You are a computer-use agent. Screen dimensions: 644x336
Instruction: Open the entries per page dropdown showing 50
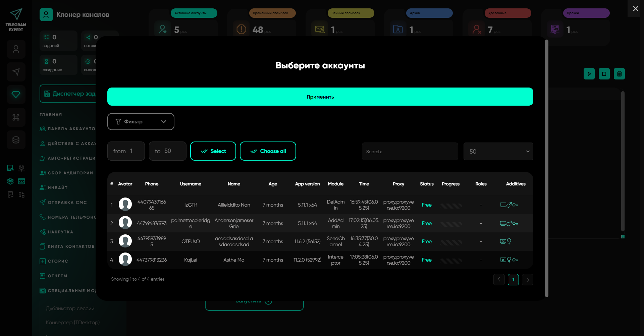coord(498,152)
